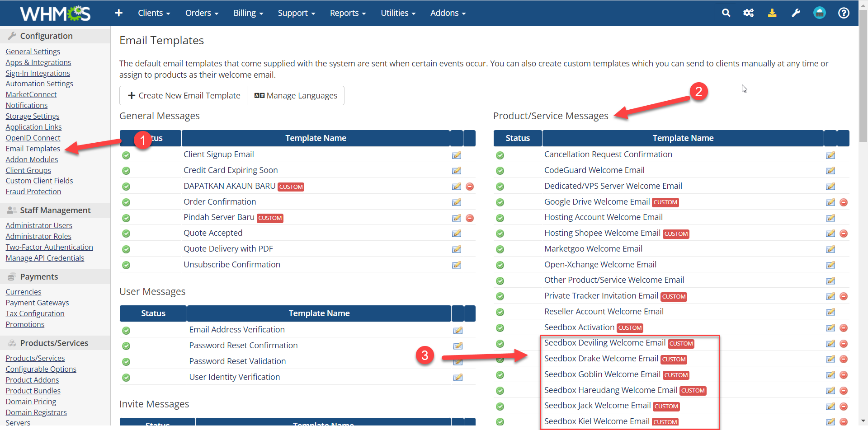Toggle status of Hosting Account Welcome Email
Image resolution: width=868 pixels, height=430 pixels.
tap(500, 218)
